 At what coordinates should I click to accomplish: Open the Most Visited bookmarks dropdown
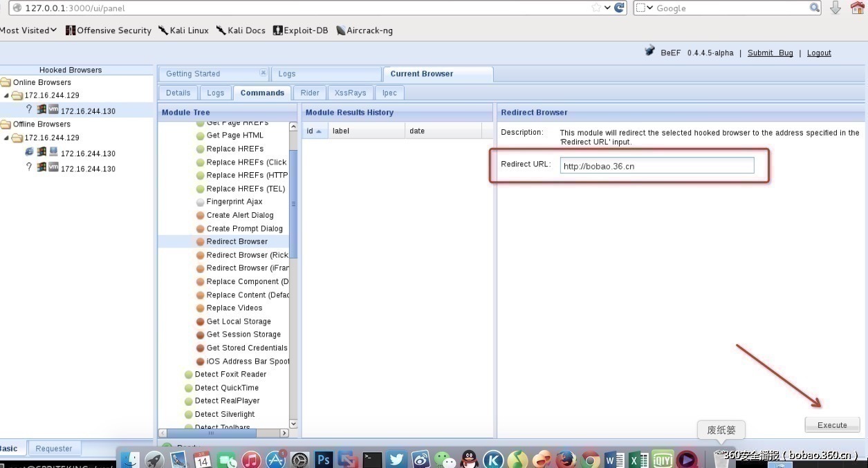click(x=28, y=30)
